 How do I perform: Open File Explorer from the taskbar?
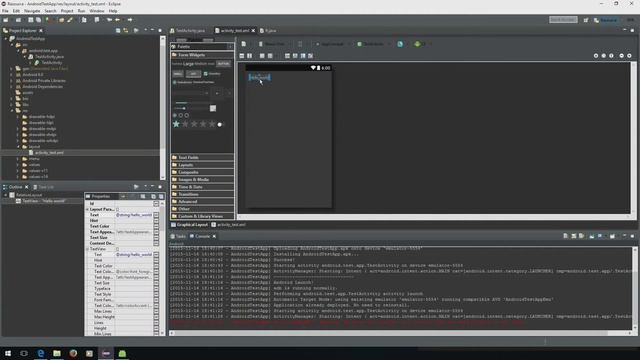(57, 353)
